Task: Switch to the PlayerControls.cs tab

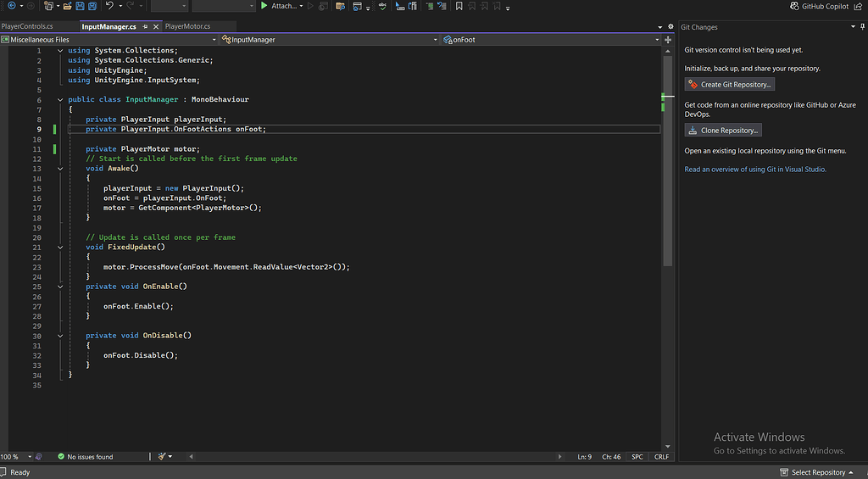Action: [x=28, y=27]
